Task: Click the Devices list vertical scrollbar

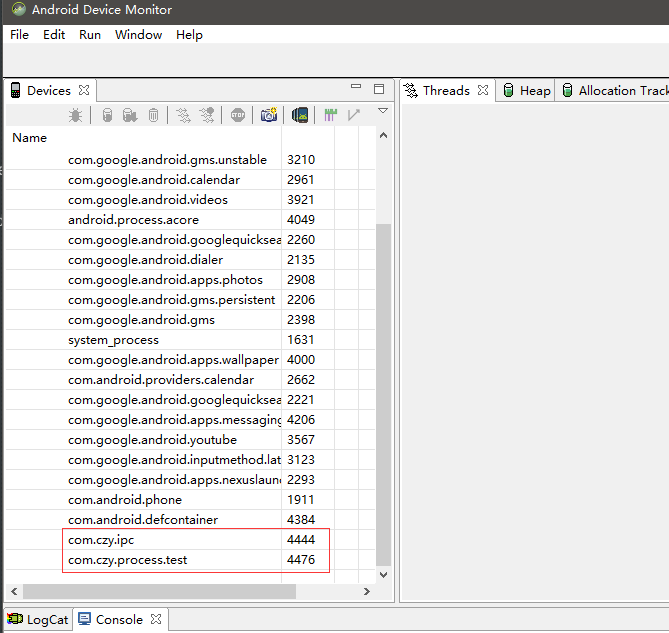Action: (383, 400)
